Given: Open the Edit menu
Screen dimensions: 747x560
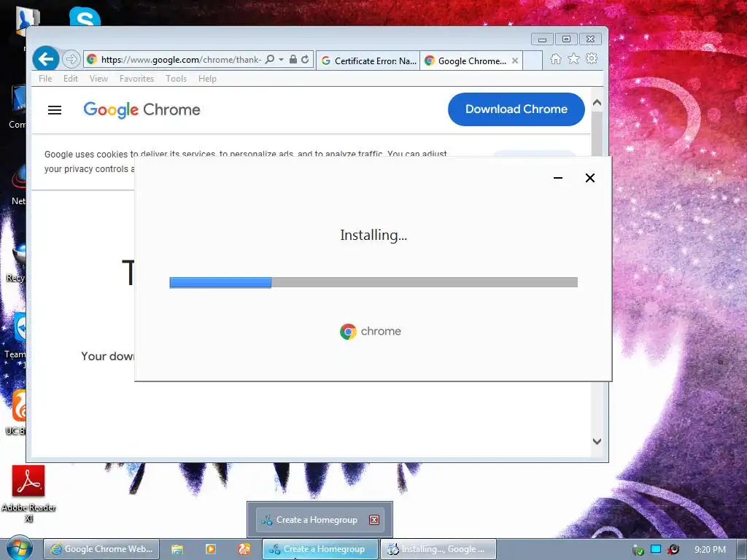Looking at the screenshot, I should click(x=71, y=79).
